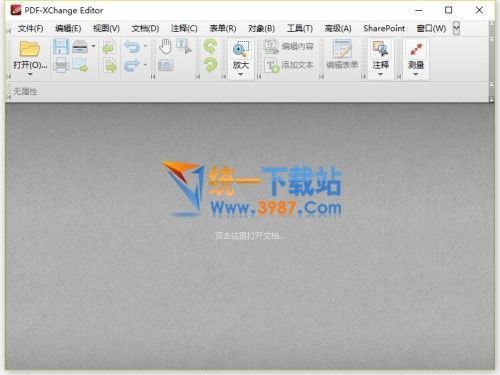Click the Save floppy disk icon
Viewport: 500px width, 375px height.
(x=60, y=47)
